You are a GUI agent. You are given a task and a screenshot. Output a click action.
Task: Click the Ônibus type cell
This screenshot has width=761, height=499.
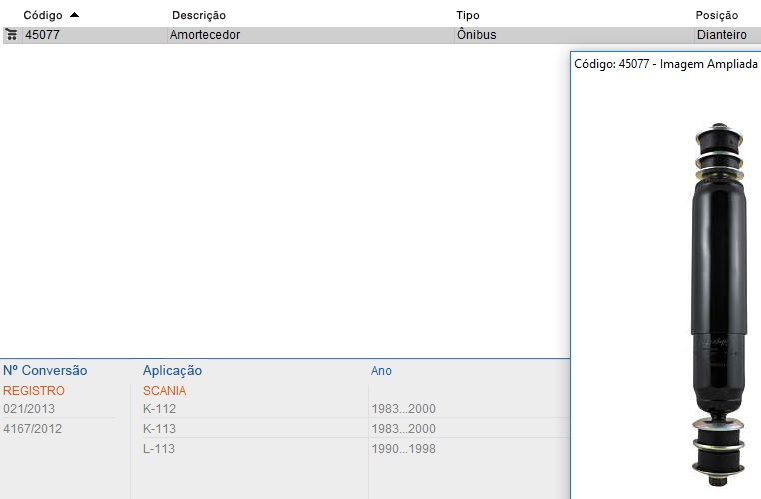click(x=476, y=35)
